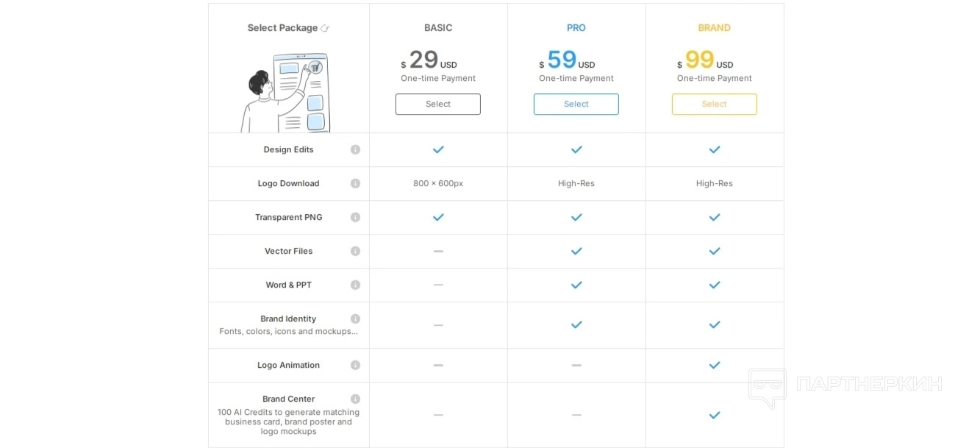Click the Brand Identity fonts description text
980x448 pixels.
(x=288, y=332)
